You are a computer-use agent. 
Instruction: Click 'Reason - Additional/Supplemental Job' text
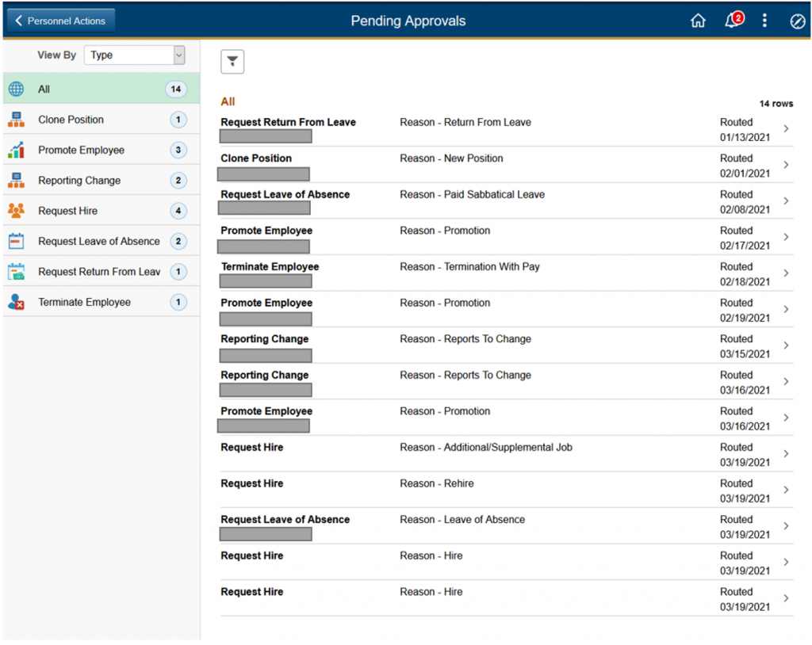(486, 447)
